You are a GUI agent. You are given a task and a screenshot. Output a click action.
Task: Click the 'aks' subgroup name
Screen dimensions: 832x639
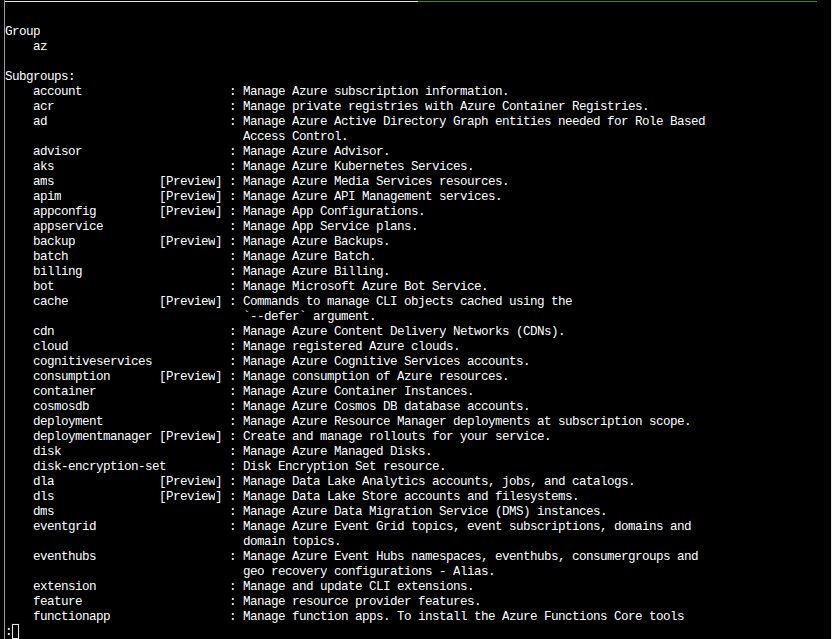43,166
